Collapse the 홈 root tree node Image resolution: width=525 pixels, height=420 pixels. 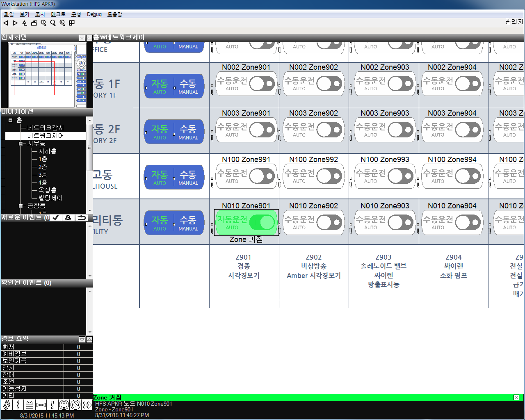pyautogui.click(x=10, y=120)
